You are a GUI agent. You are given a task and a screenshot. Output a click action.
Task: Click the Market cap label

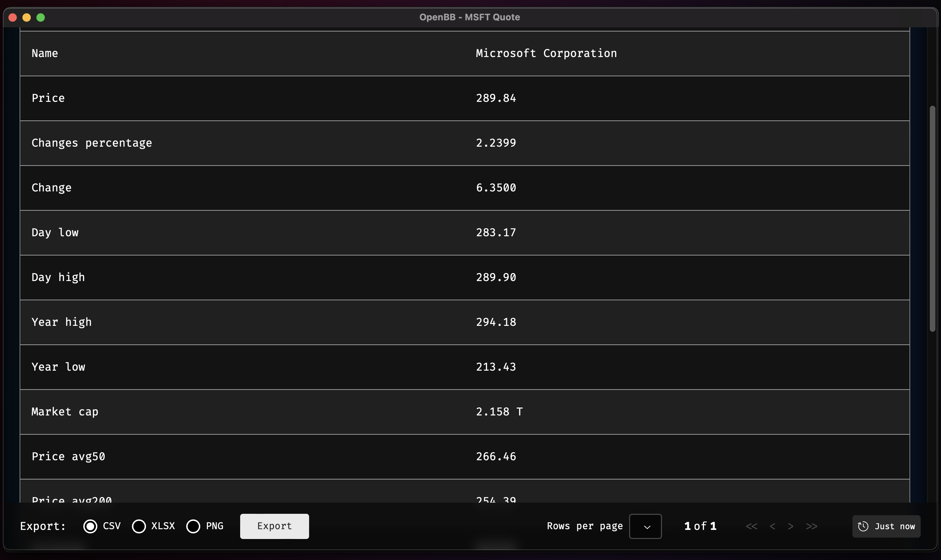click(x=65, y=412)
